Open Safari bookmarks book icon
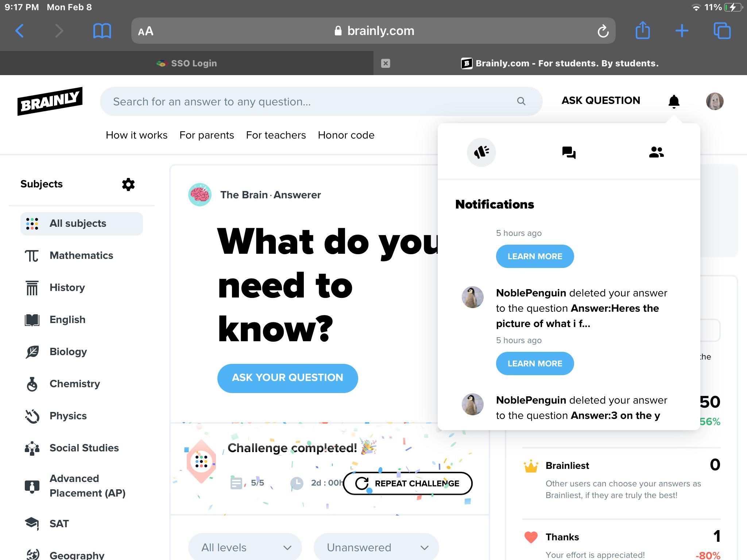Image resolution: width=747 pixels, height=560 pixels. tap(102, 31)
